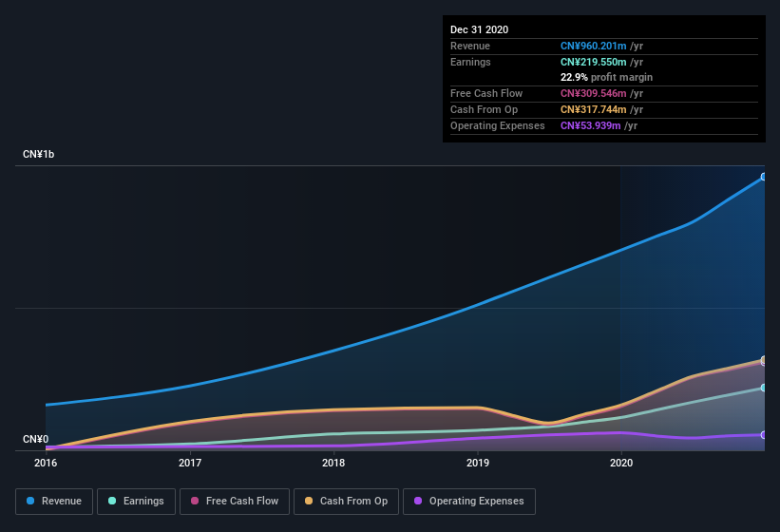This screenshot has height=532, width=780.
Task: Click the CN¥1b y-axis label
Action: [x=38, y=154]
